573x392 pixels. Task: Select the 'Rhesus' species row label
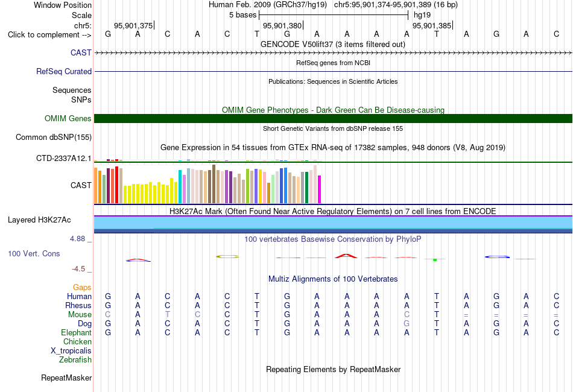pyautogui.click(x=78, y=305)
